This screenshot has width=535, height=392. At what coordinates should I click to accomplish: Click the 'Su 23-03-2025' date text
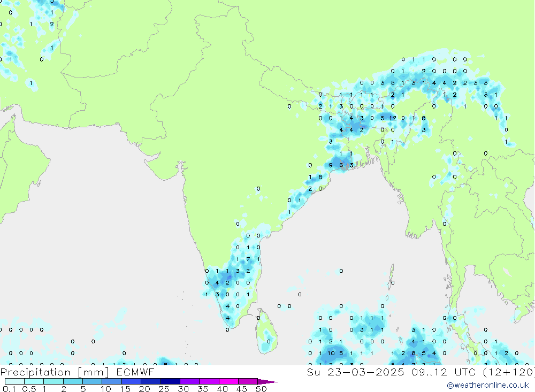click(x=356, y=372)
